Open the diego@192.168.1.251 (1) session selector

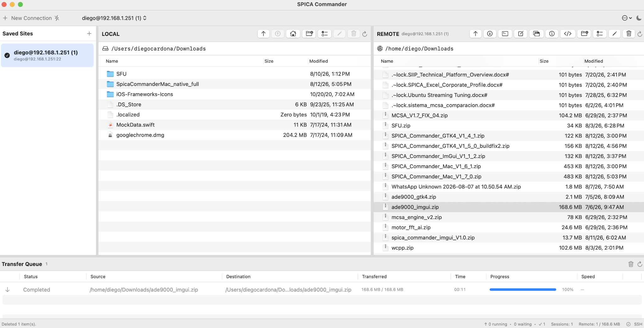114,18
